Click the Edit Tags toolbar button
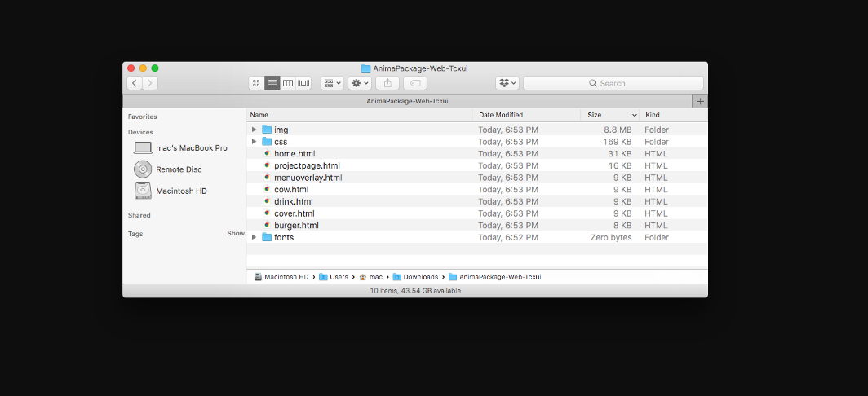This screenshot has height=396, width=868. [x=415, y=83]
